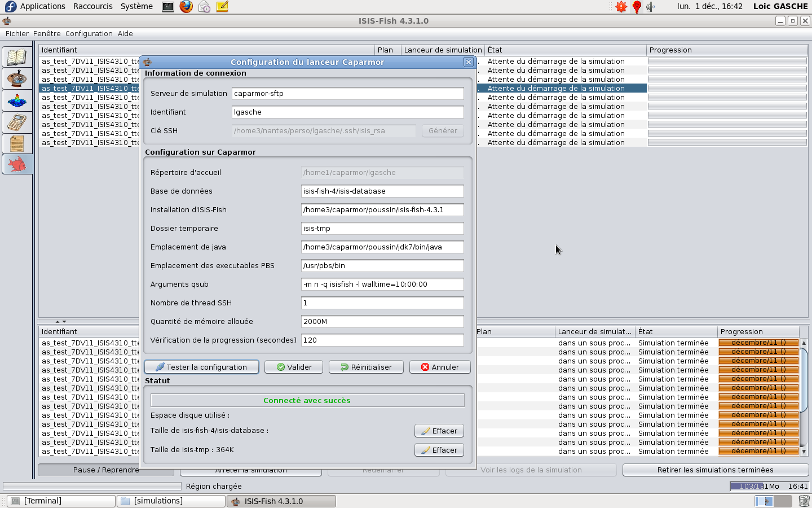Open the Configuration menu
Image resolution: width=812 pixels, height=508 pixels.
click(89, 34)
